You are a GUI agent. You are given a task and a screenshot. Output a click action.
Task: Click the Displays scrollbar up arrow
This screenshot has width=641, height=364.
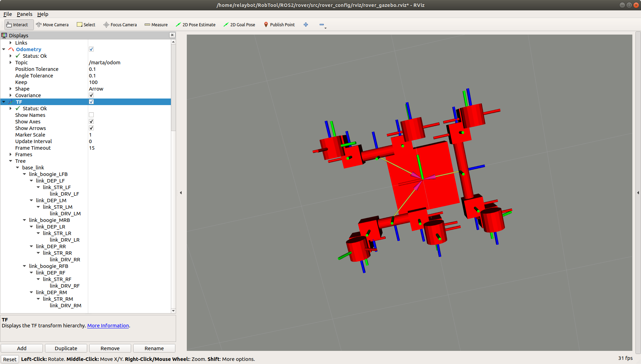click(173, 42)
